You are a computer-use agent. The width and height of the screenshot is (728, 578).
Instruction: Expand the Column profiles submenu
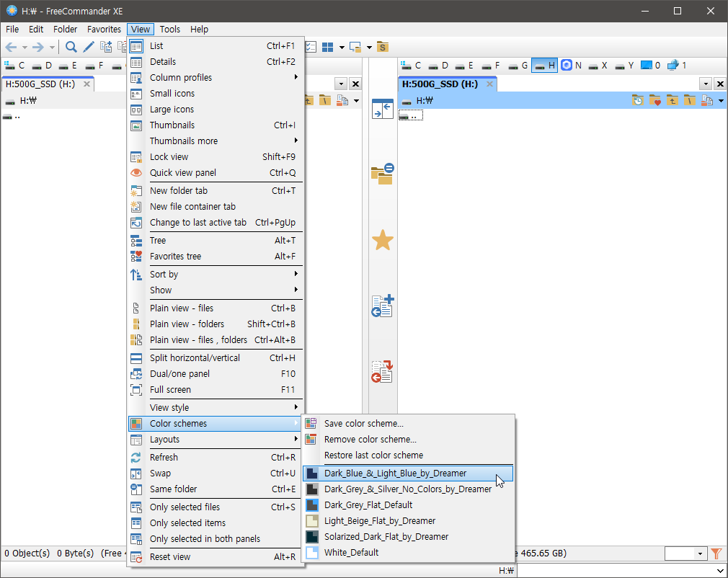(216, 78)
